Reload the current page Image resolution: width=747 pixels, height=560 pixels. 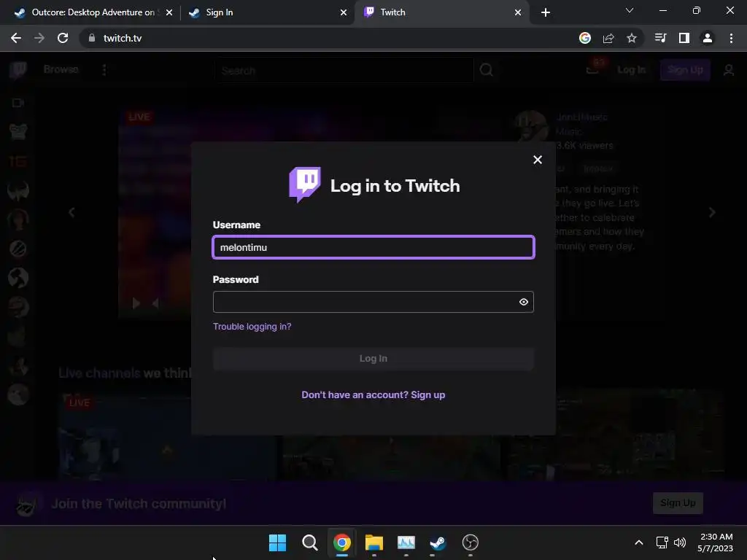[x=63, y=38]
